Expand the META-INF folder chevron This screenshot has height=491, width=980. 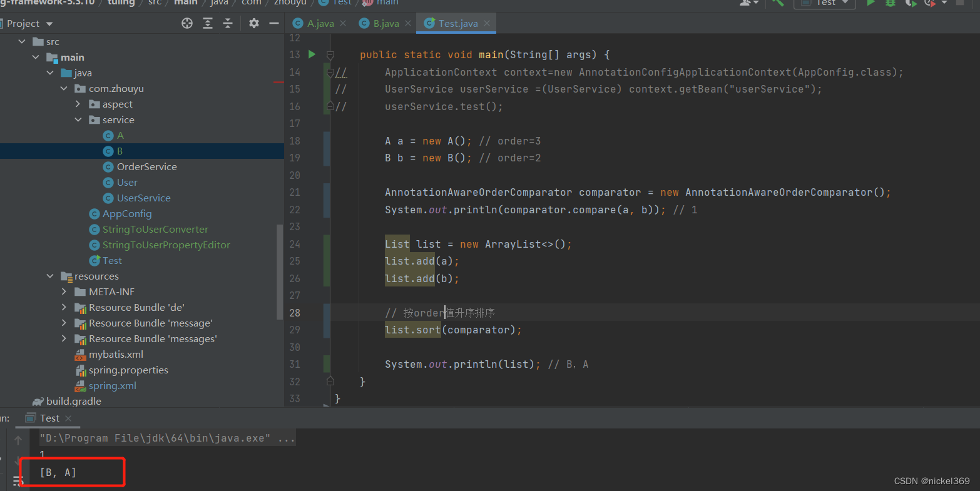point(64,292)
